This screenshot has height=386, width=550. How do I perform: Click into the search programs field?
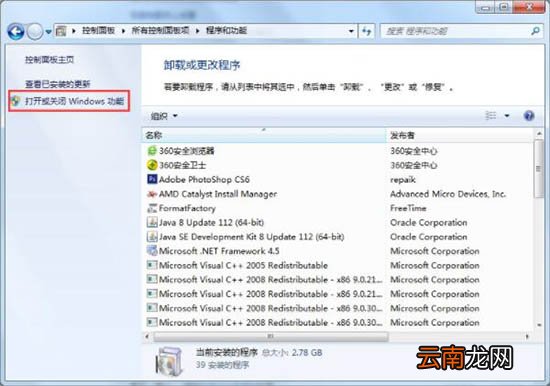pos(456,31)
